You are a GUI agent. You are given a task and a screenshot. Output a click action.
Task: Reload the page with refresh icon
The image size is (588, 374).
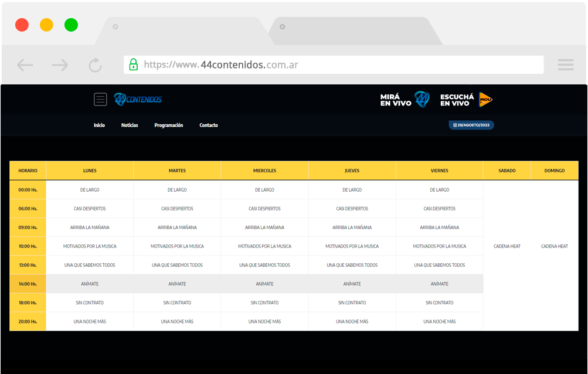95,65
